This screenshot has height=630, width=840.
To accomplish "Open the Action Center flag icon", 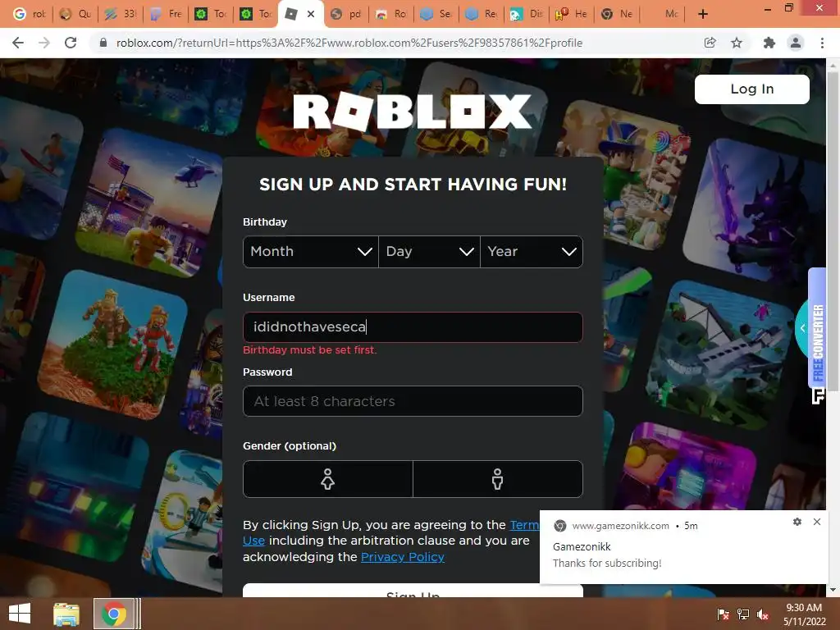I will coord(724,614).
